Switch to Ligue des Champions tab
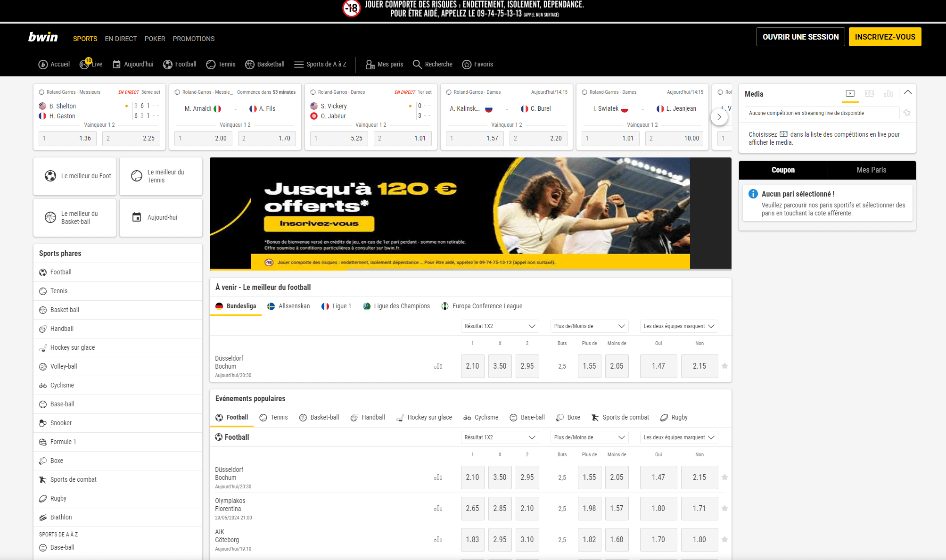This screenshot has height=560, width=946. point(396,306)
